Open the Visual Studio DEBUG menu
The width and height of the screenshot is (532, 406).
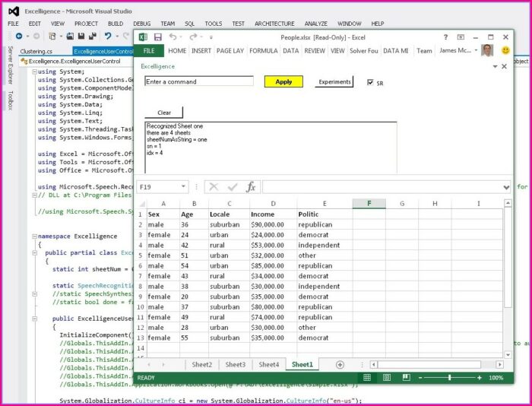142,24
